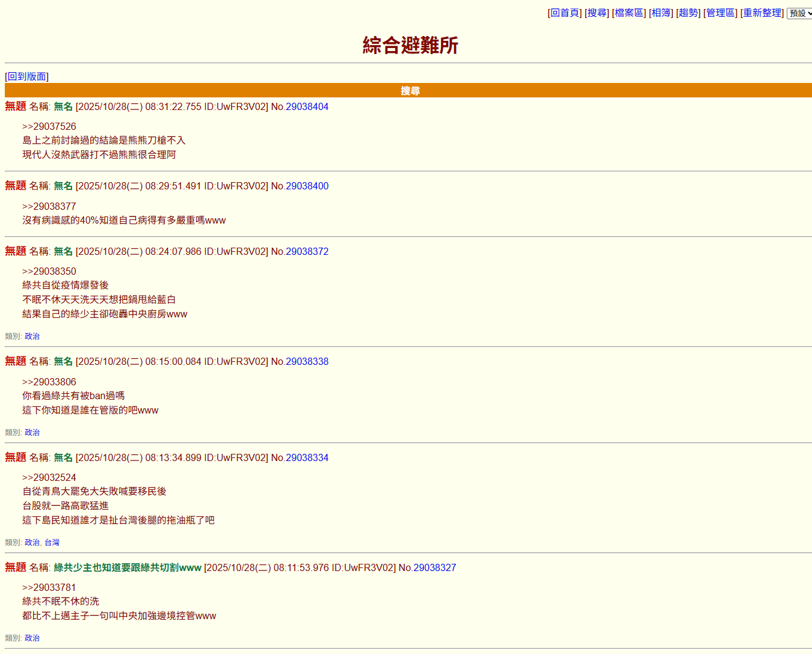The width and height of the screenshot is (812, 654).
Task: Click 政治 category under post 29038338
Action: pos(32,432)
